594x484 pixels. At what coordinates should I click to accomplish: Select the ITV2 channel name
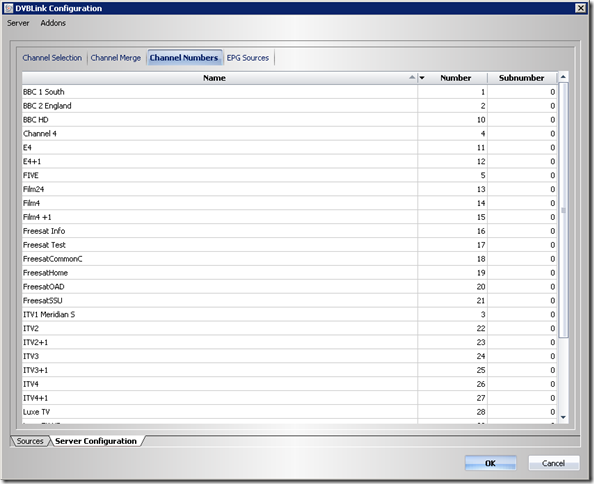31,328
